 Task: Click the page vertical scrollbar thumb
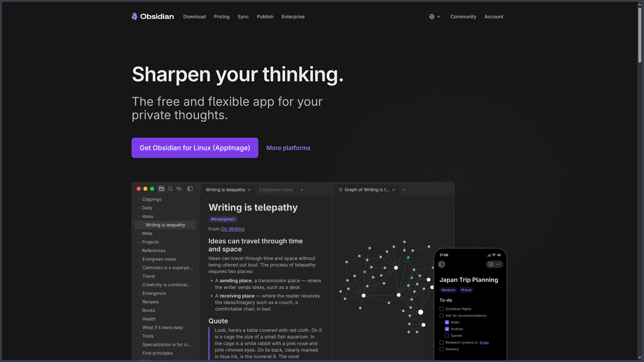coord(639,35)
